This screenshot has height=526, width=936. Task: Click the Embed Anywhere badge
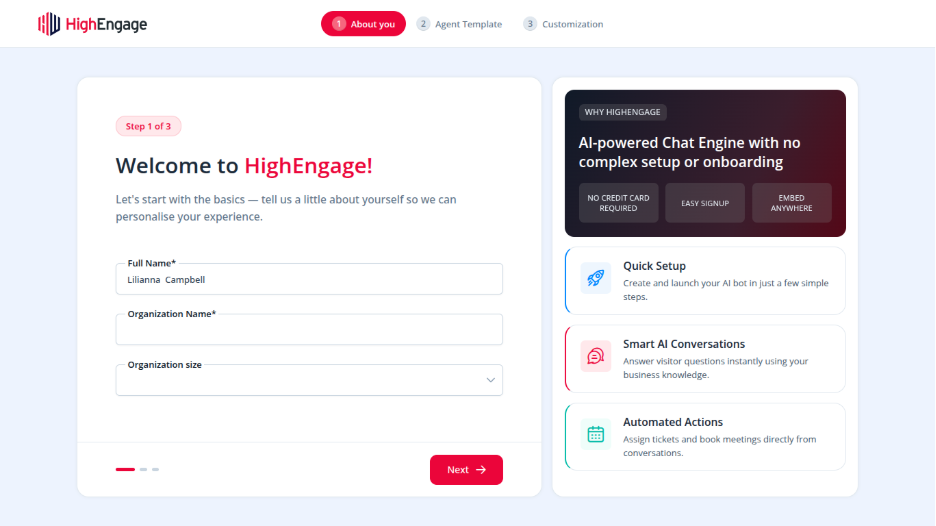click(792, 203)
